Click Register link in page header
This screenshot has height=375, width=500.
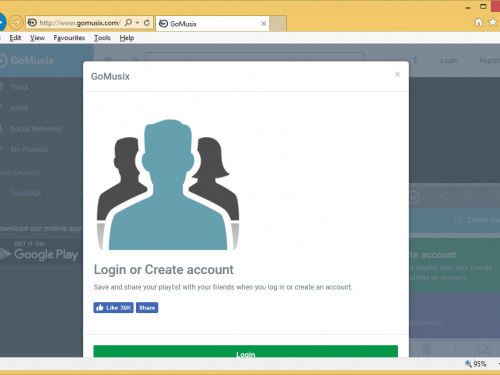[489, 61]
